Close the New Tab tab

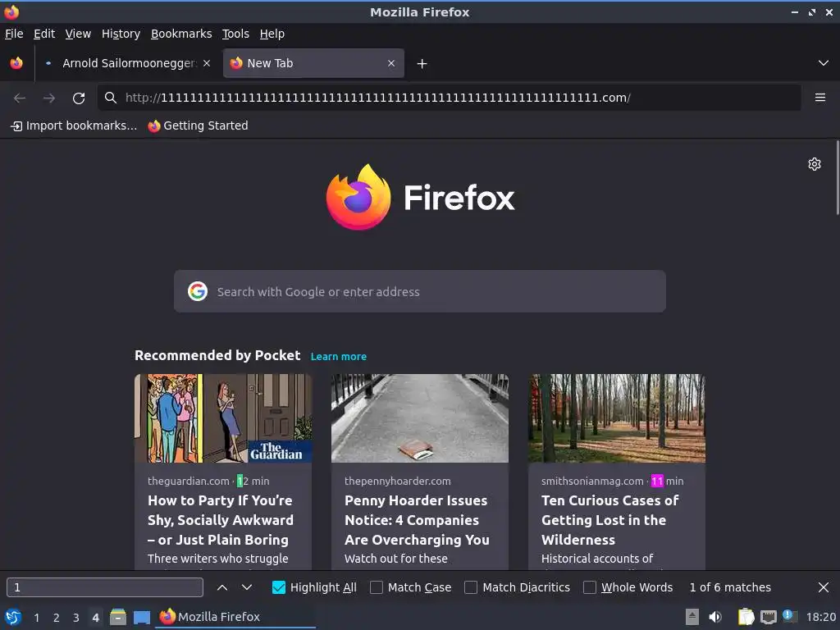391,63
